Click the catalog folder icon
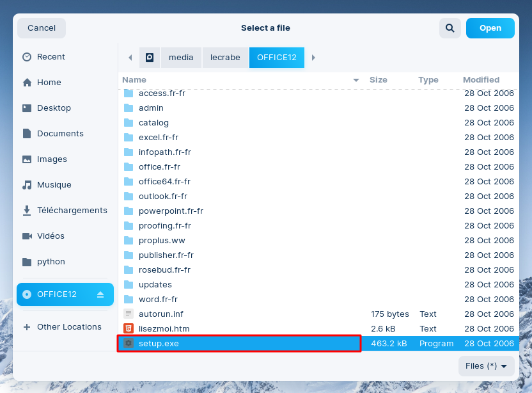532x393 pixels. [129, 123]
